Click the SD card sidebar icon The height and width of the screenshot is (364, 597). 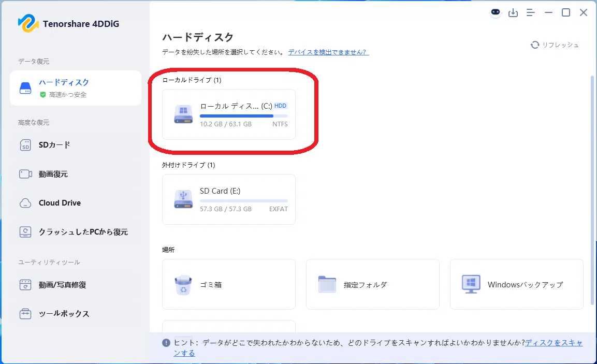tap(25, 145)
